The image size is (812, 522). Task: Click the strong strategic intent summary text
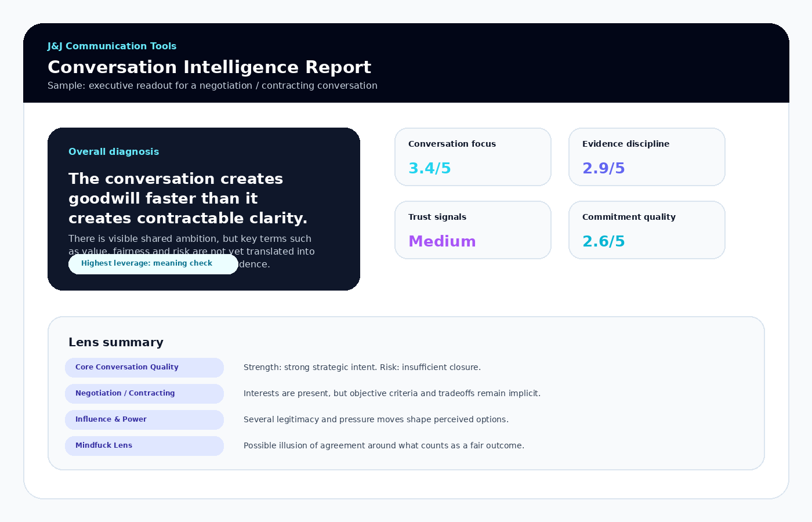362,367
